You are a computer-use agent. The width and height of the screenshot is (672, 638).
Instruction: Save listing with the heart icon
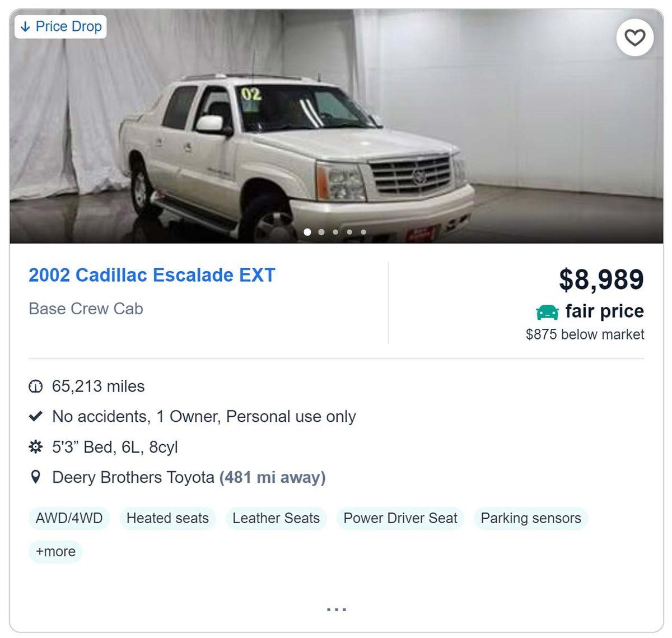point(634,38)
